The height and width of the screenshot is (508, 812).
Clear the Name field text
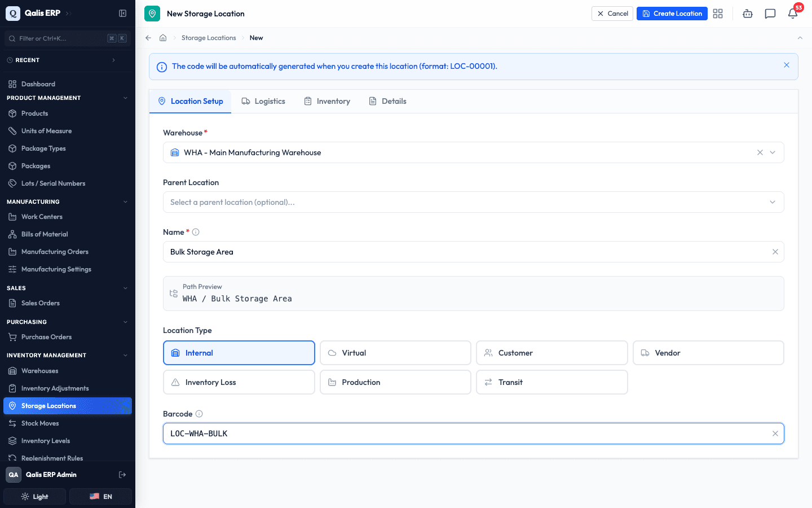tap(775, 252)
